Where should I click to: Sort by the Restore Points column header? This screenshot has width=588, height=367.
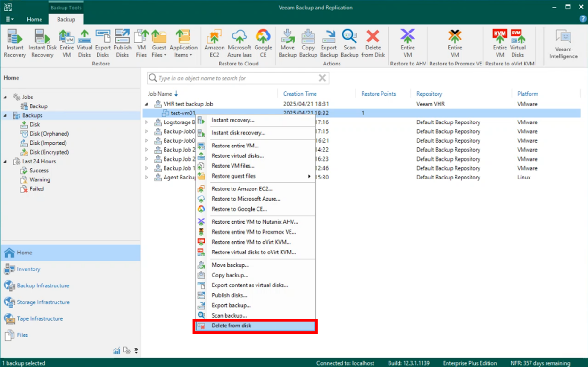tap(378, 94)
